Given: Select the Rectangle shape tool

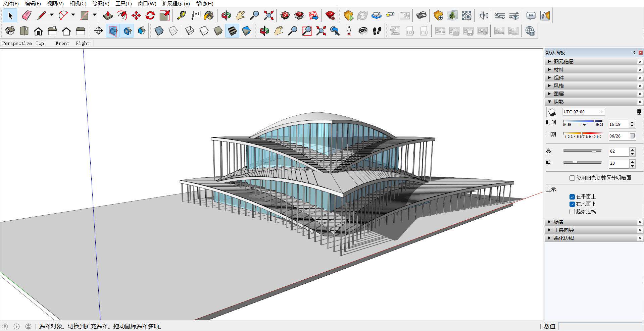Looking at the screenshot, I should click(x=84, y=15).
